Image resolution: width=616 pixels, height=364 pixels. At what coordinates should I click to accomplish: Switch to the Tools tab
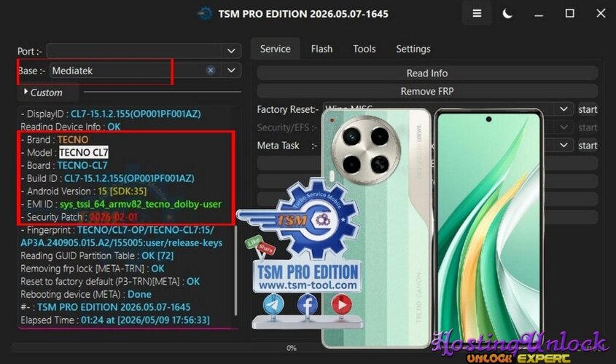pyautogui.click(x=364, y=49)
